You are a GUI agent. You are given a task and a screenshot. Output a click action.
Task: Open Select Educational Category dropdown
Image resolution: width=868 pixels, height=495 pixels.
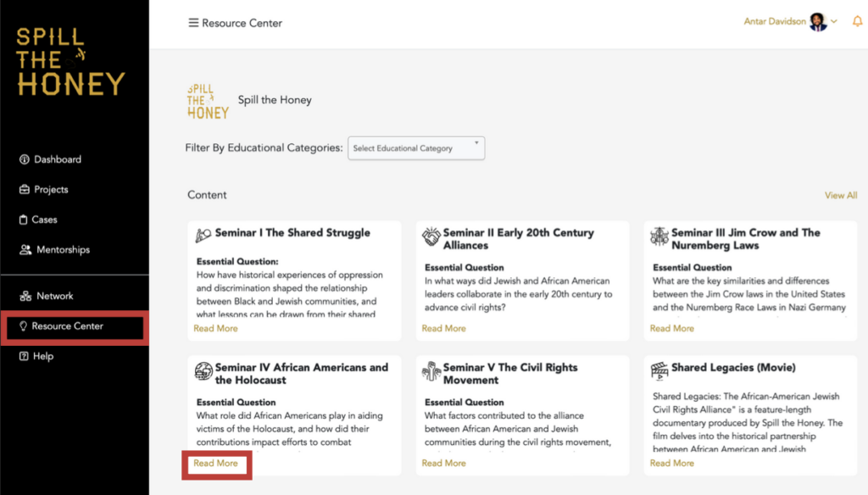click(x=416, y=148)
